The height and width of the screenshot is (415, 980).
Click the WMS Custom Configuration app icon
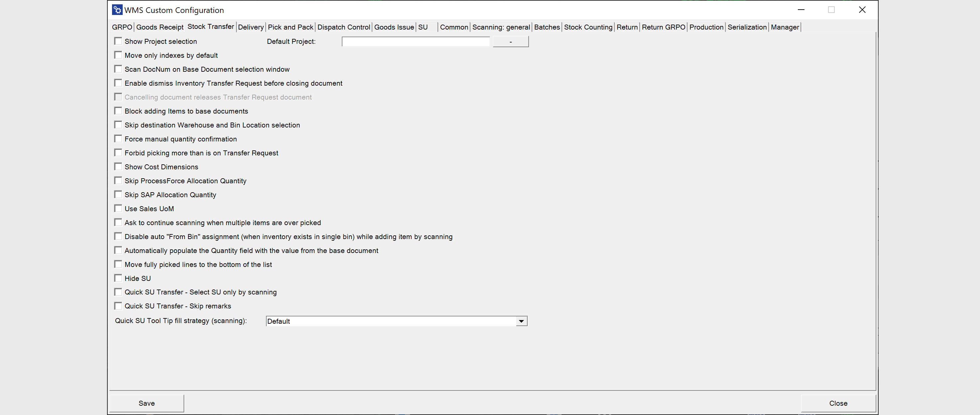coord(117,10)
